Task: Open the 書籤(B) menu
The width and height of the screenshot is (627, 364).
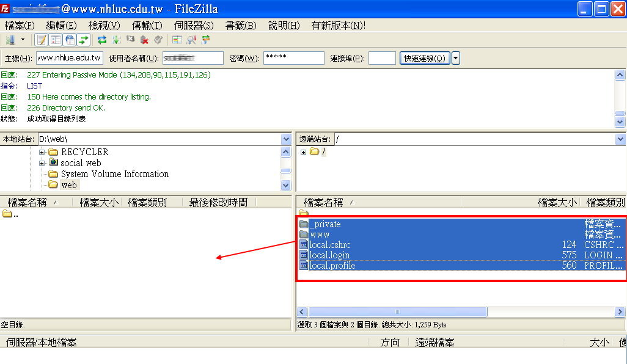Action: (241, 25)
